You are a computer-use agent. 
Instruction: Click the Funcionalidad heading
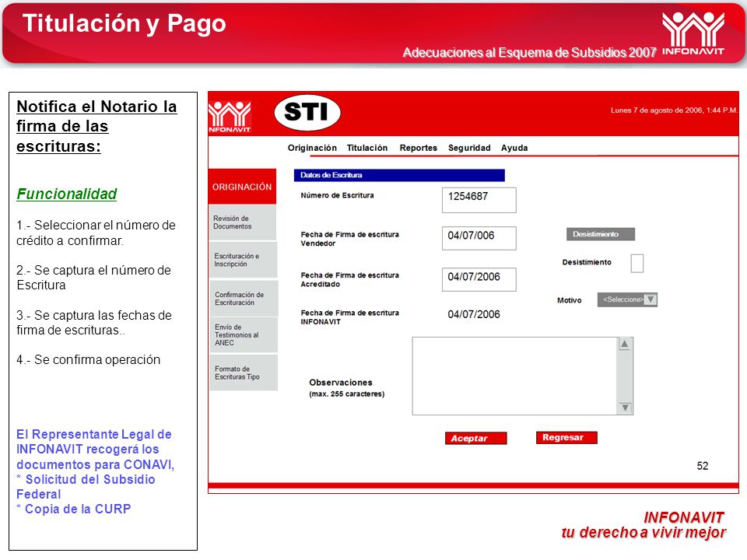(67, 194)
